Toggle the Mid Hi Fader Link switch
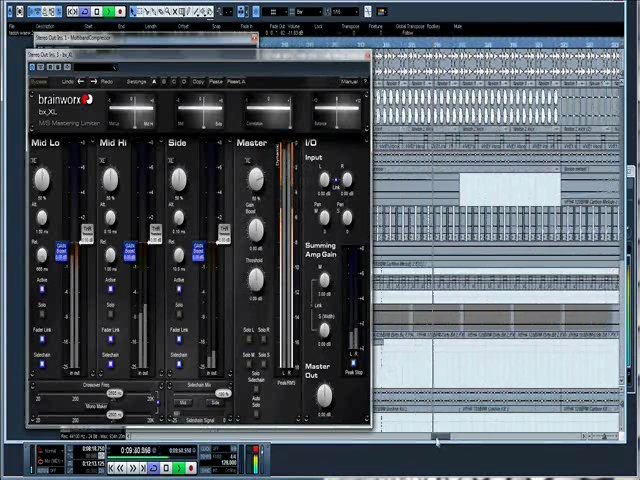 [111, 339]
